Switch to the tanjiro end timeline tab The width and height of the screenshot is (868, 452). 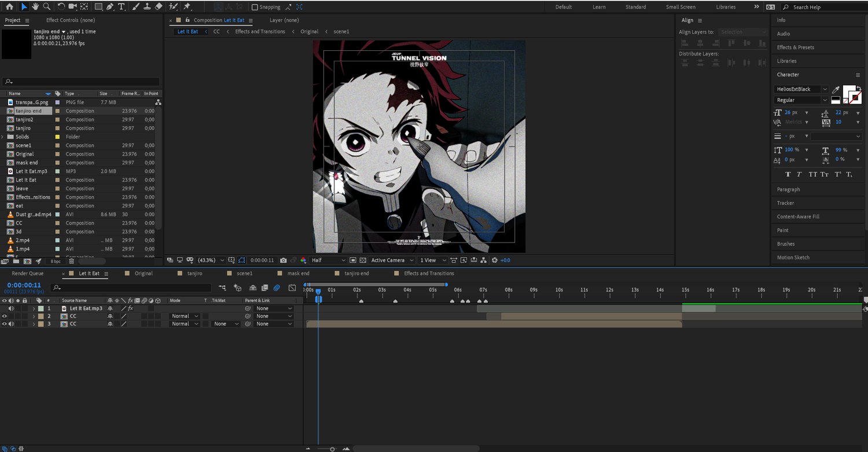(x=356, y=274)
